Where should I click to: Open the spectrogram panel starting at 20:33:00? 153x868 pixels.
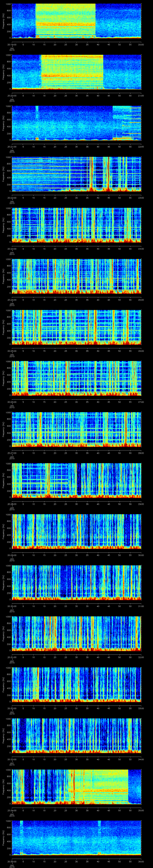(77, 736)
